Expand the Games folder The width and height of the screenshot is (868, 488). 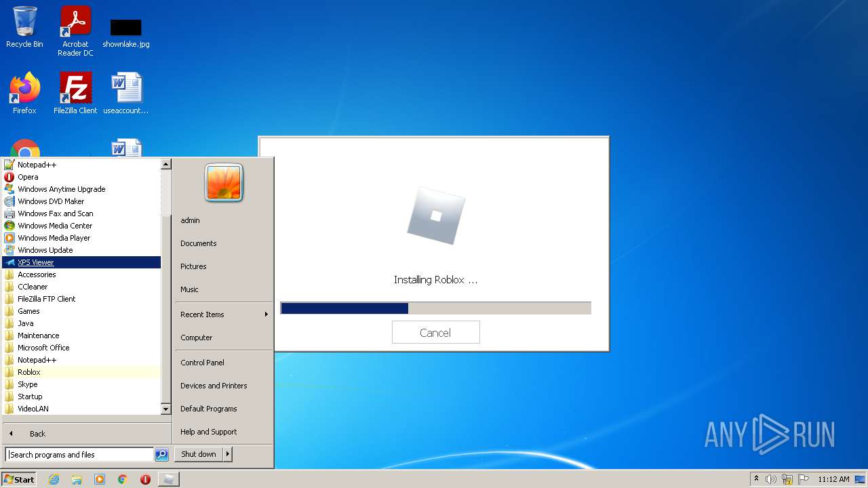(81, 311)
